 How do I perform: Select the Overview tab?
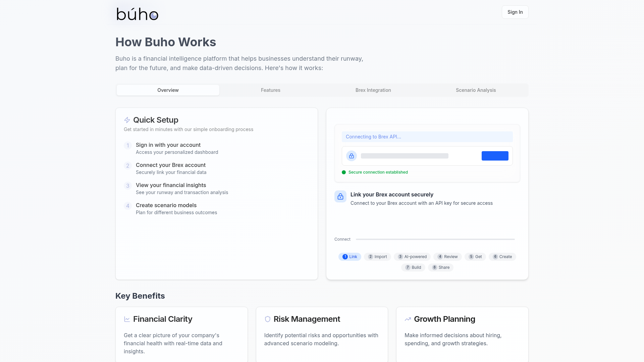168,90
